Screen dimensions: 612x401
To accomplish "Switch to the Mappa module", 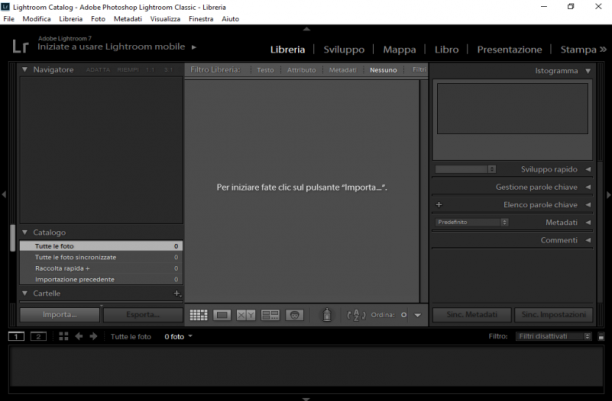I will (x=399, y=50).
